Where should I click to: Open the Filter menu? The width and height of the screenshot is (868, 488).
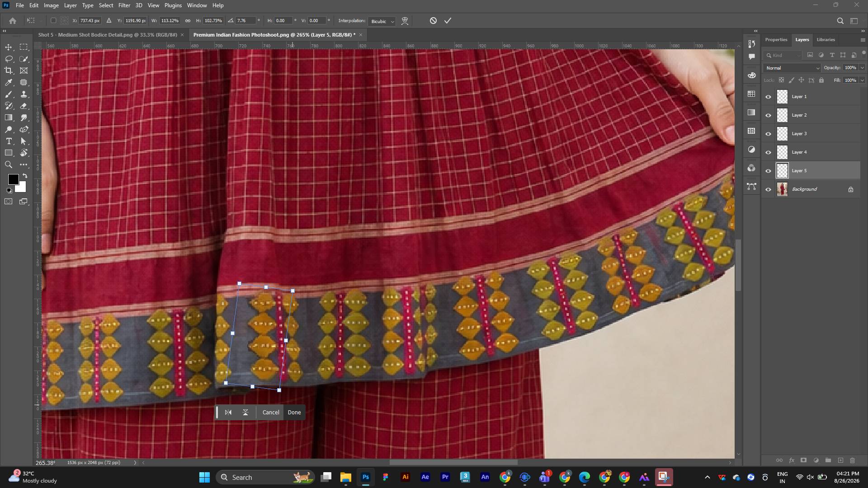124,5
